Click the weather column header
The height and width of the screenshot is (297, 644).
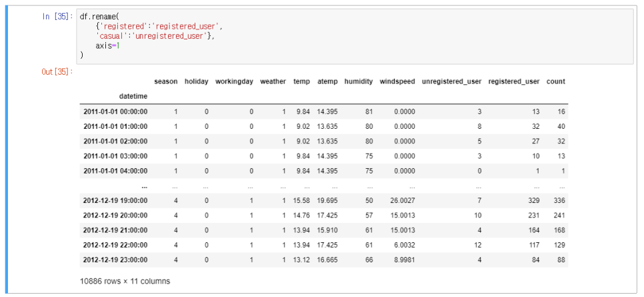273,81
